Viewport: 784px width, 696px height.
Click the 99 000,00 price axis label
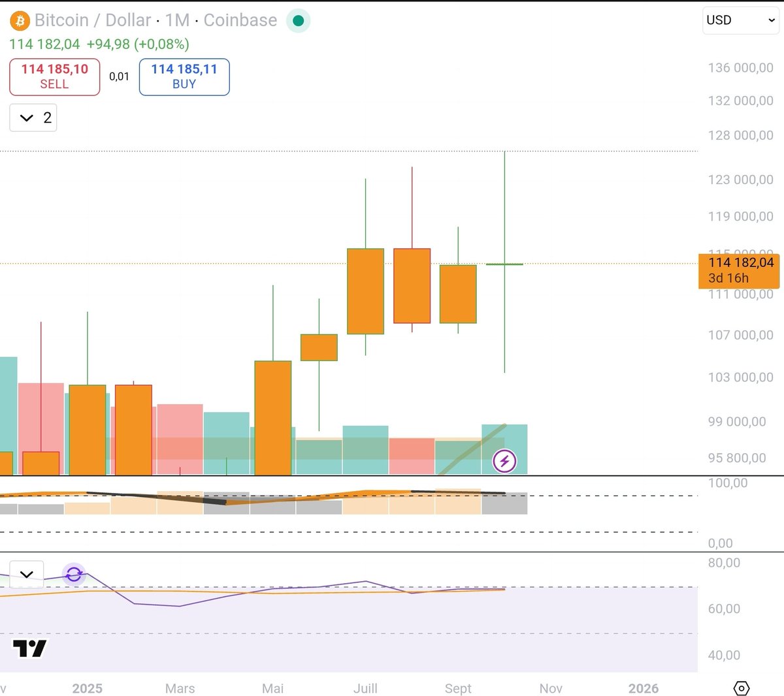click(737, 422)
